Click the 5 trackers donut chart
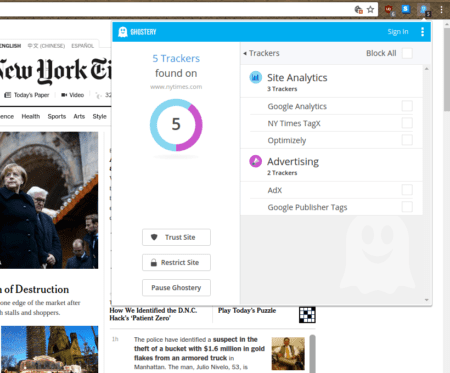Viewport: 450px width, 373px height. (x=176, y=125)
